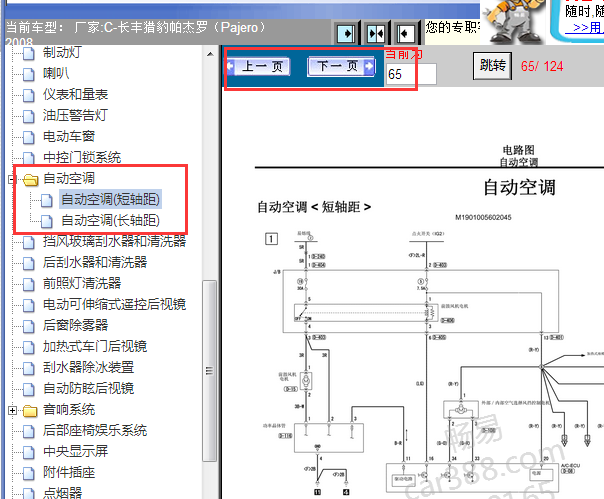Click the page icon beside 后窗除雾器
Screen dimensions: 604x499
coord(29,326)
